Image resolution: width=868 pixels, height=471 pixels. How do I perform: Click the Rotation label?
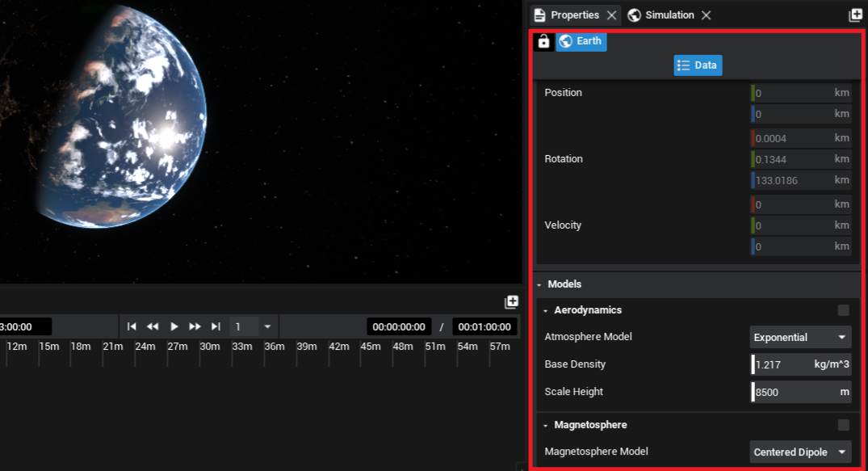tap(564, 160)
